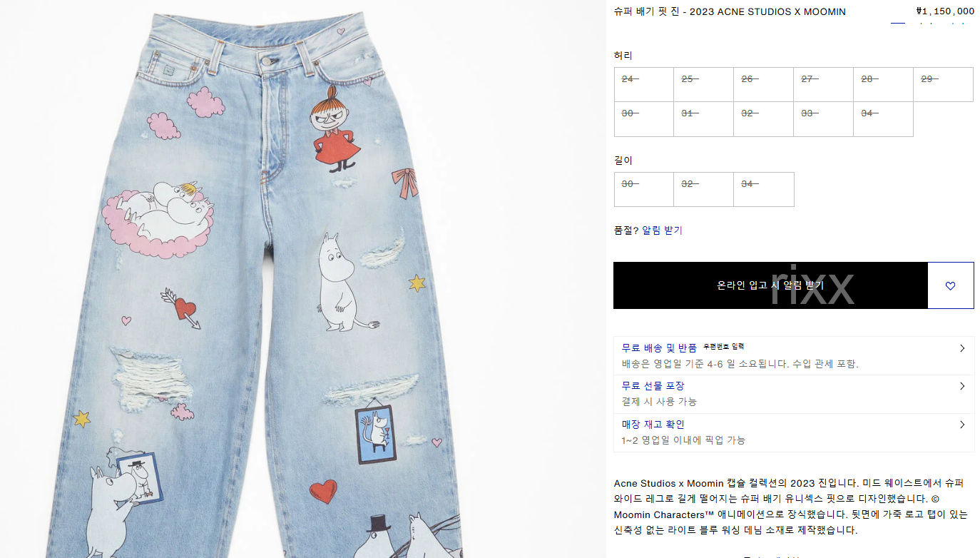Image resolution: width=980 pixels, height=558 pixels.
Task: Choose length option 32
Action: (x=703, y=189)
